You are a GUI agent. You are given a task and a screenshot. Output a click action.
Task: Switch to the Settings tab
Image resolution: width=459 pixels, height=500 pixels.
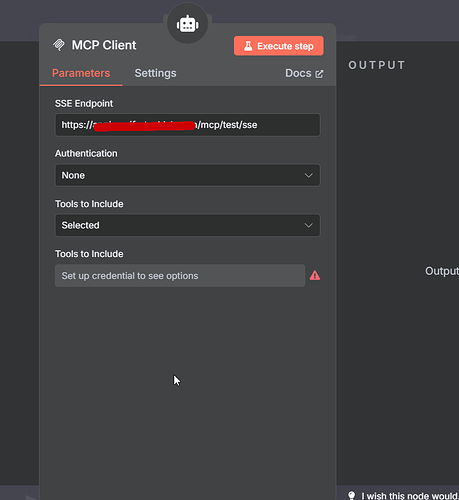click(x=155, y=73)
